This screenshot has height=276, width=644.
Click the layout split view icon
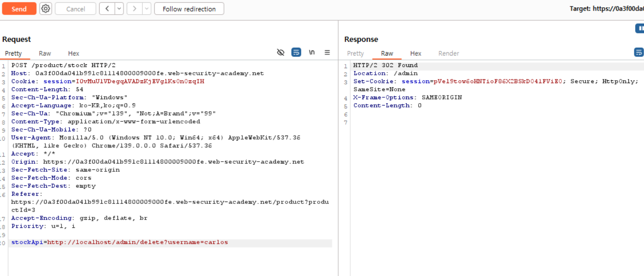click(x=639, y=28)
